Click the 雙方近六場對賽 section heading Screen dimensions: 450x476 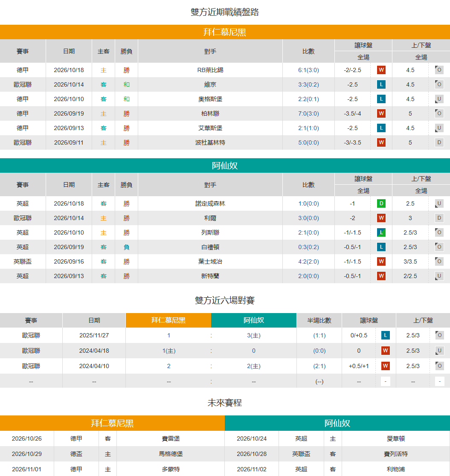pyautogui.click(x=225, y=300)
